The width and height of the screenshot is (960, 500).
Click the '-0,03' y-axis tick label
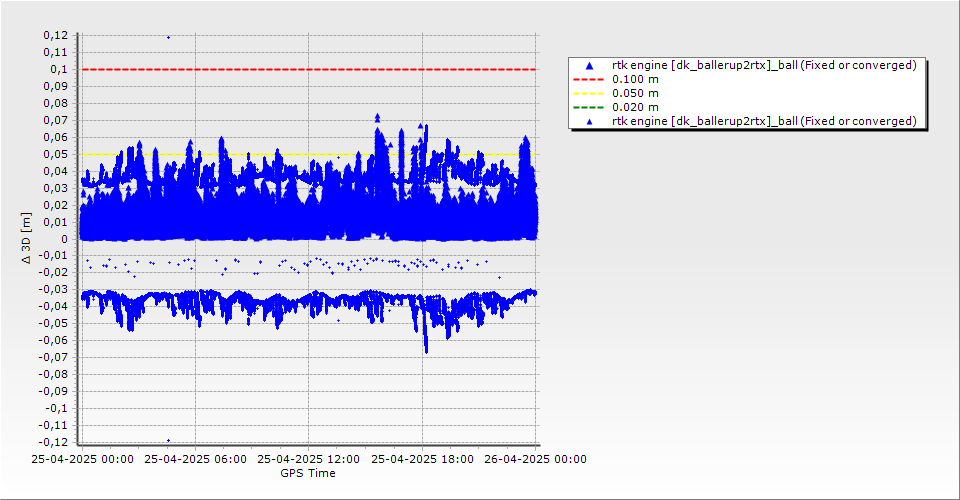[53, 290]
